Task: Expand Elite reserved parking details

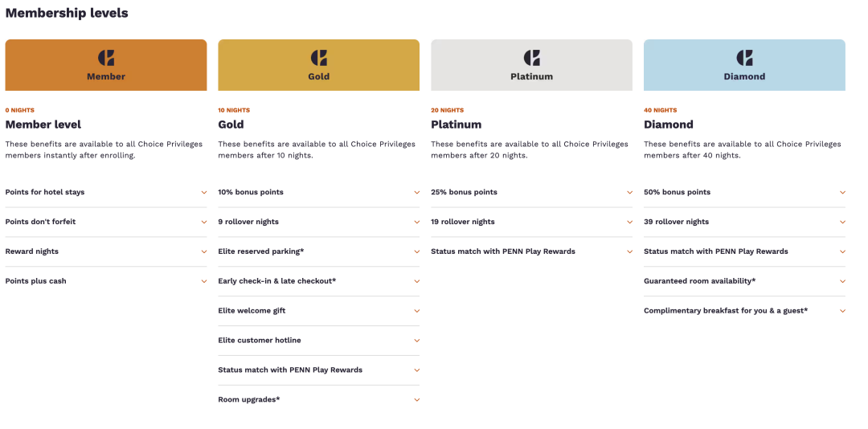Action: point(416,252)
